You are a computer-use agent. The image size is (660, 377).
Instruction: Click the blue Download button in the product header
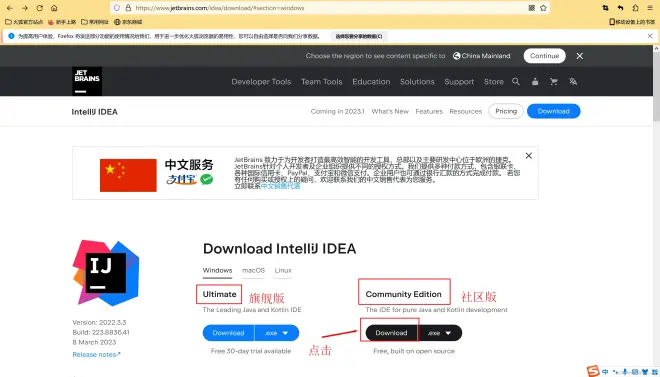pos(554,111)
